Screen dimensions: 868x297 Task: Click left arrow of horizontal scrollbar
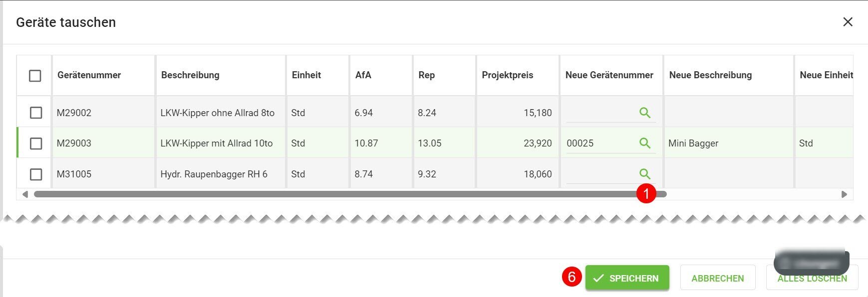pyautogui.click(x=25, y=194)
